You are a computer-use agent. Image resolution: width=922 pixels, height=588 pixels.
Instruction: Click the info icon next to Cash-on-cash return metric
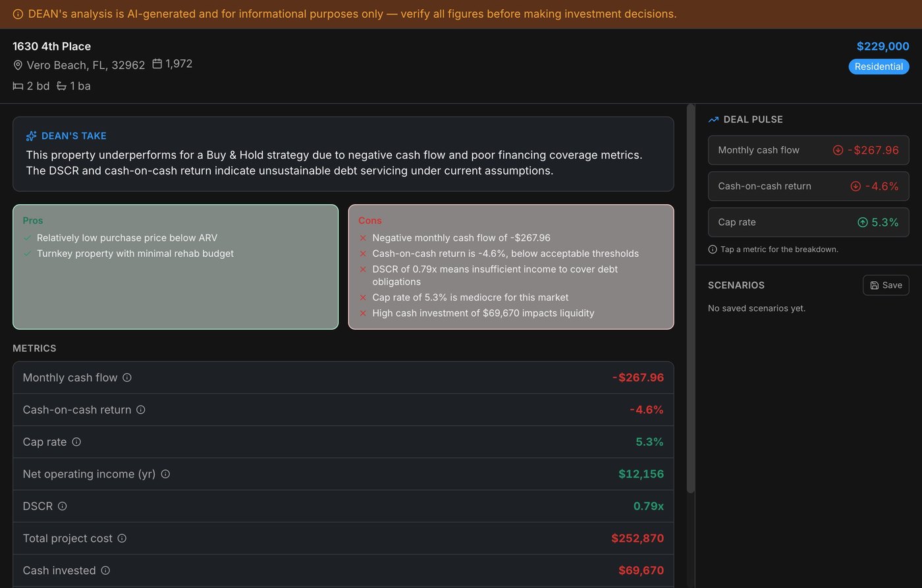[x=141, y=410]
